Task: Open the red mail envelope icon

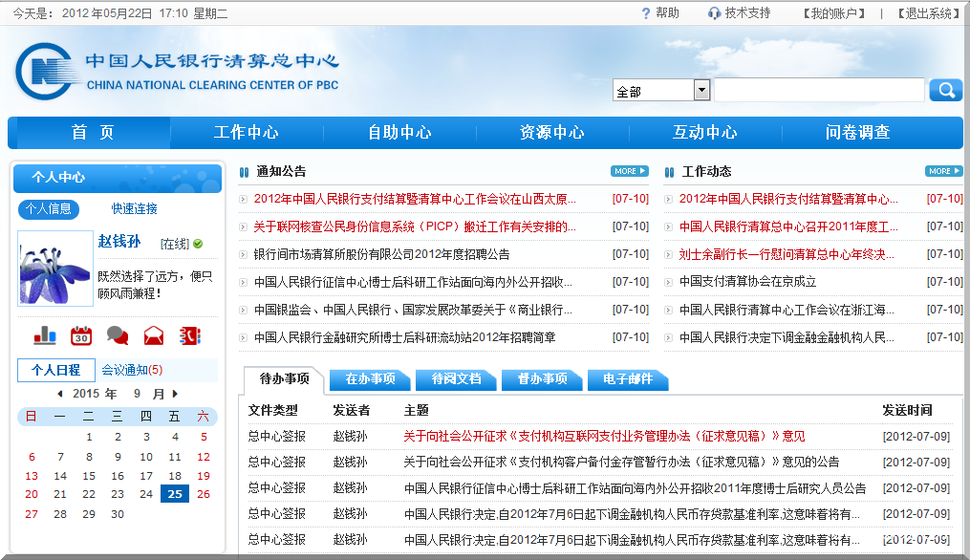Action: click(x=154, y=336)
